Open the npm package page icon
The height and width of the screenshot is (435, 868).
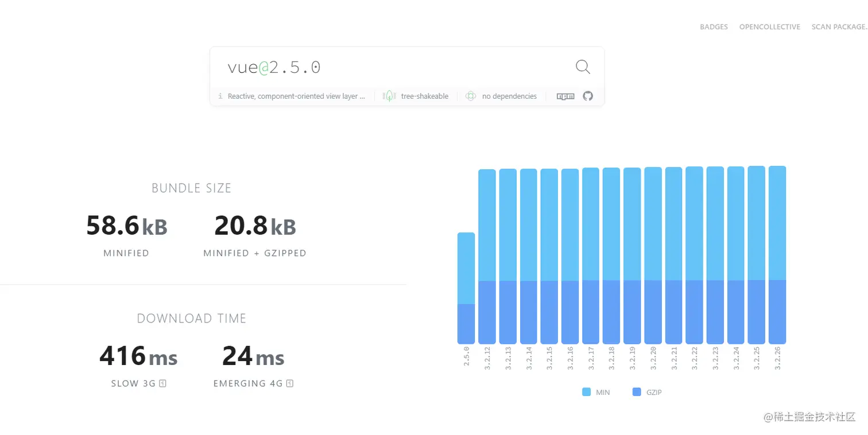[x=565, y=96]
